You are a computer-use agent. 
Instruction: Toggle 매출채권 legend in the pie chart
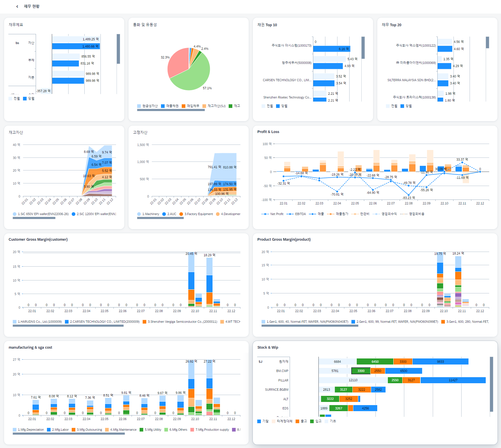pyautogui.click(x=170, y=106)
